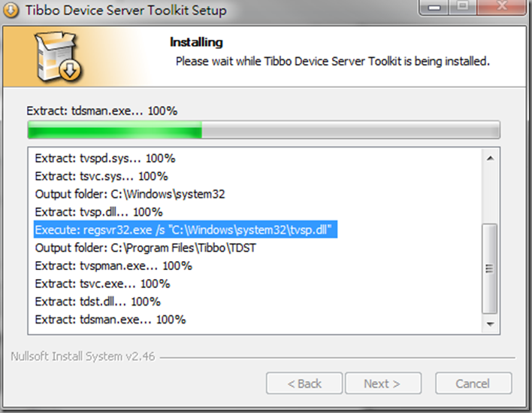Minimize the Tibbo setup window

(434, 7)
